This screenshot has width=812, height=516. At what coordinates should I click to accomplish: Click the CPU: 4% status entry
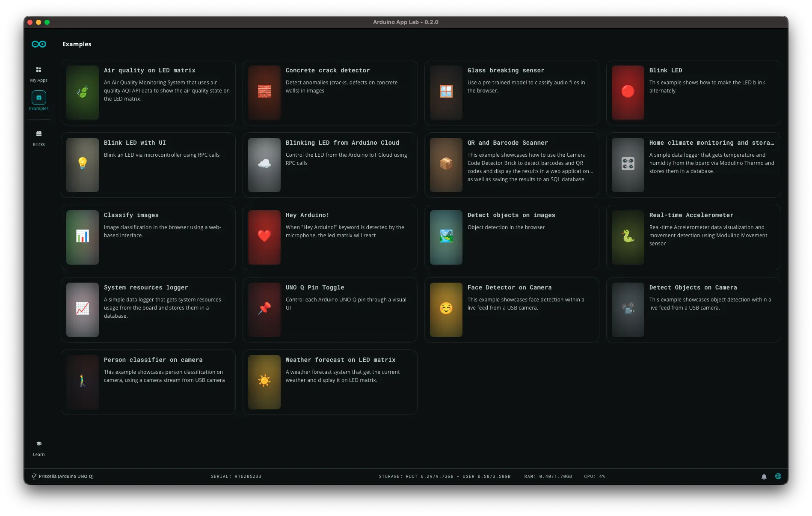click(x=595, y=476)
